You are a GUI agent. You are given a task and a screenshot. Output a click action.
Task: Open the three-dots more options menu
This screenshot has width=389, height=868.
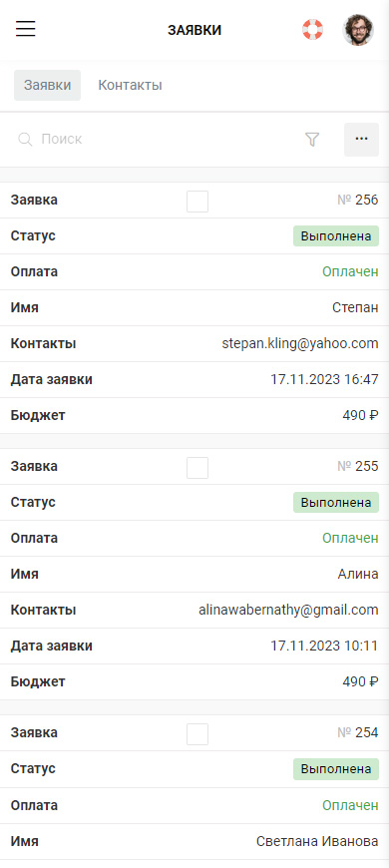pyautogui.click(x=361, y=140)
